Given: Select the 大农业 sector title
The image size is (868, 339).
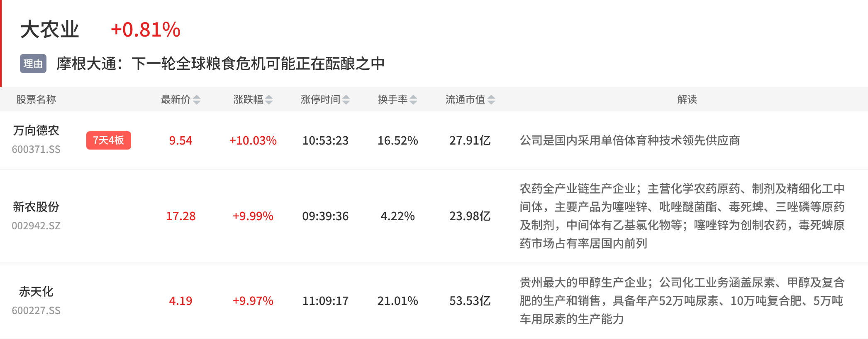Looking at the screenshot, I should click(x=50, y=30).
